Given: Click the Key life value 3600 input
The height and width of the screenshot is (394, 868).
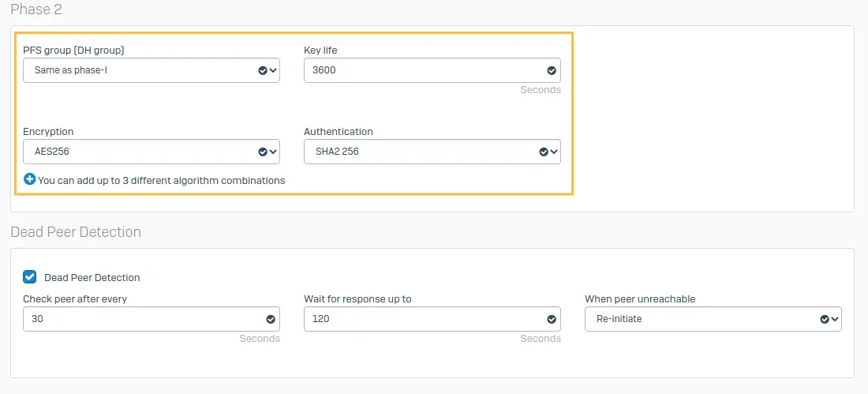Looking at the screenshot, I should click(x=432, y=70).
